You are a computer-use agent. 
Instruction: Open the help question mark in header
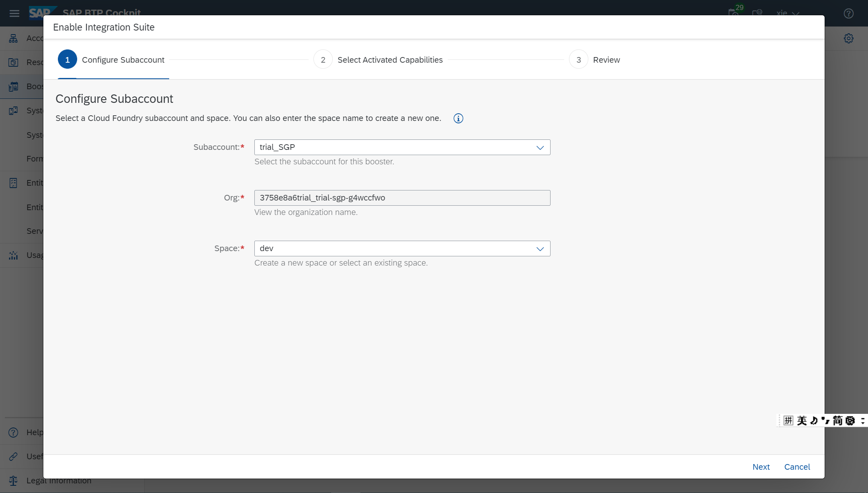849,14
